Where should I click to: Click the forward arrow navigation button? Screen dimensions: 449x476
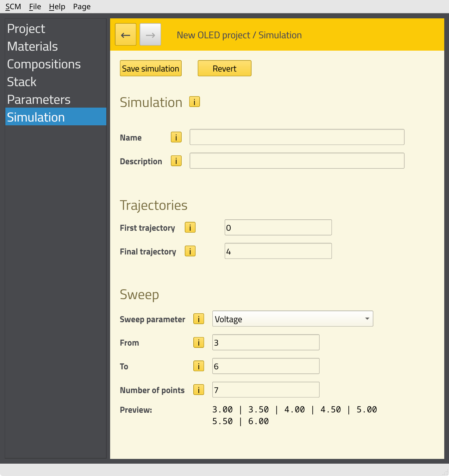[150, 34]
